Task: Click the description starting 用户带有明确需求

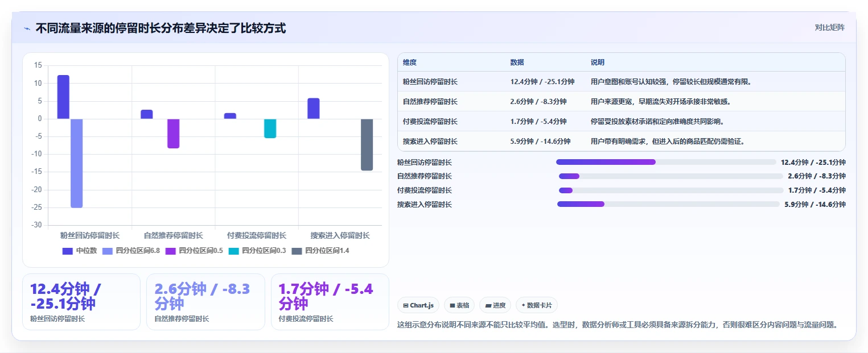Action: click(x=668, y=142)
